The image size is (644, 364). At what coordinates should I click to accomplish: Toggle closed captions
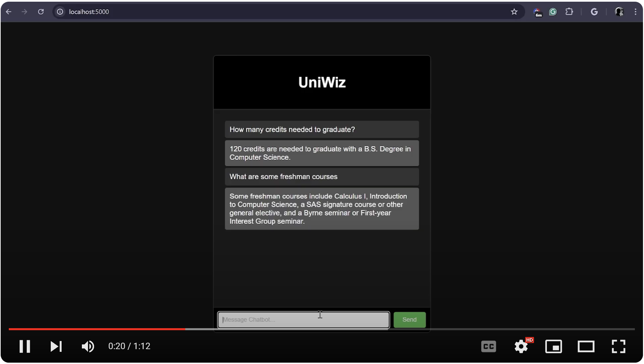[x=488, y=346]
